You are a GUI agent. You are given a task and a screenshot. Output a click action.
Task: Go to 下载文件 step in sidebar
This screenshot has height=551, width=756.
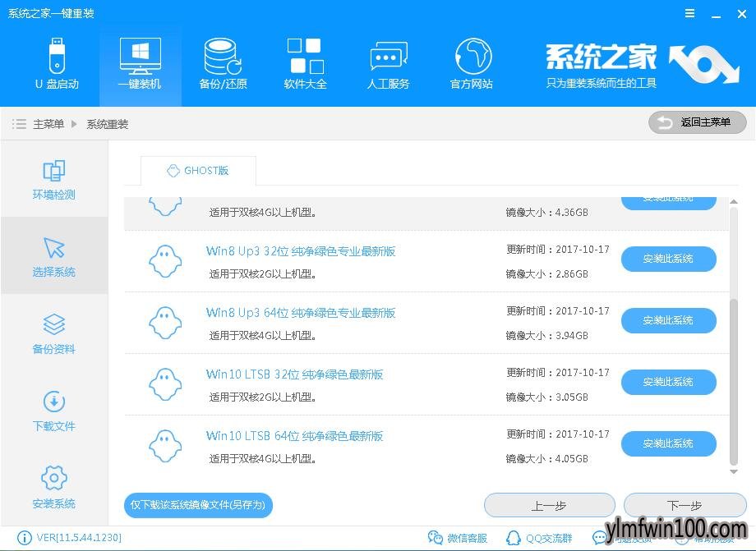(x=53, y=411)
